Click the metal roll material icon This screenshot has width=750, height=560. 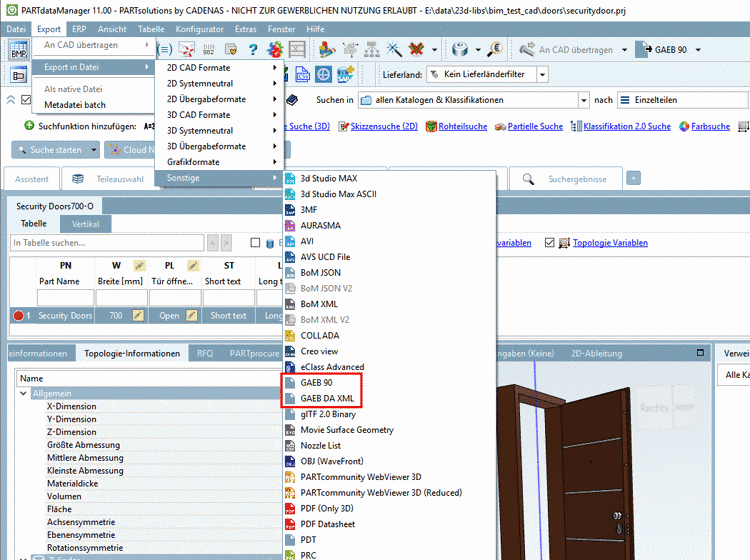(460, 49)
